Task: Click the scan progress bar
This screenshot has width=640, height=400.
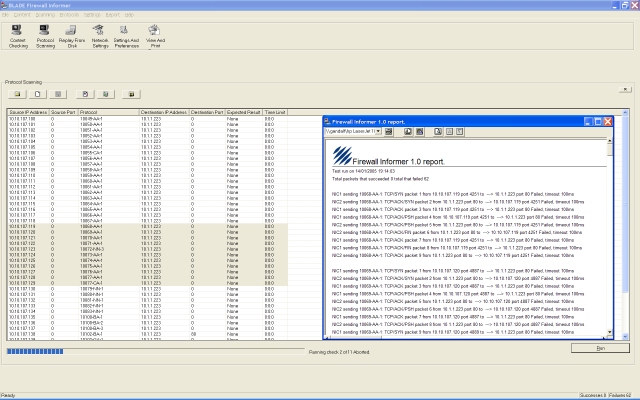Action: pyautogui.click(x=156, y=351)
